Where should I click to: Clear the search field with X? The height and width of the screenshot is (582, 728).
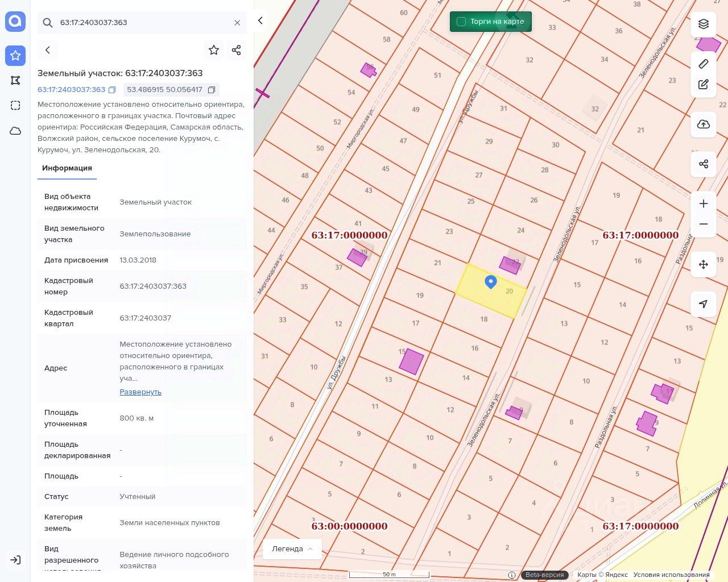(x=237, y=23)
